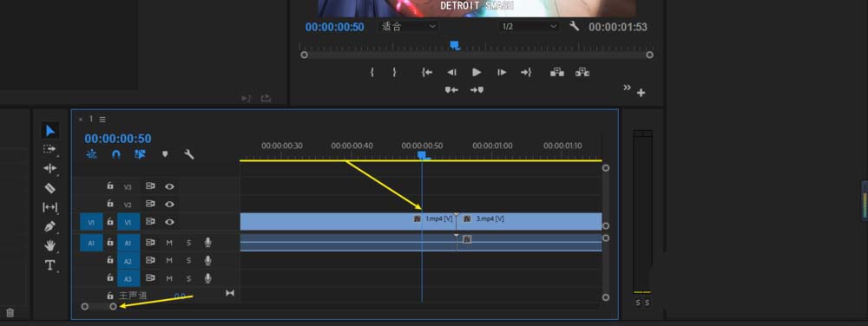Select the Ripple Edit tool
The image size is (868, 326).
pyautogui.click(x=49, y=168)
